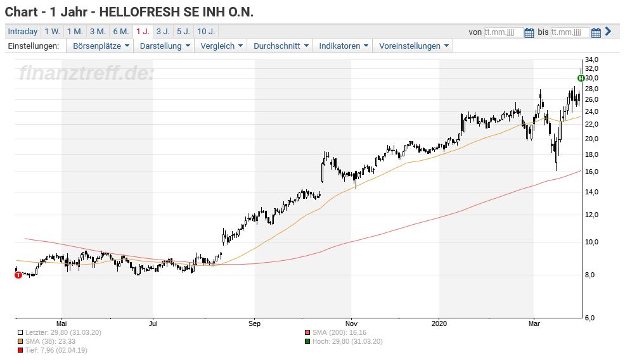Expand the Indikatoren dropdown
The height and width of the screenshot is (364, 625).
click(343, 46)
